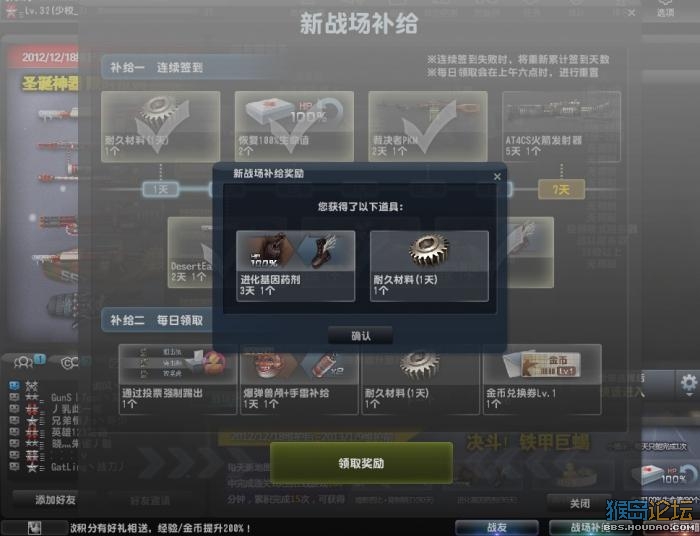This screenshot has height=536, width=700.
Task: Select the 耐久材料(1天) gear reward in dialog
Action: 429,266
